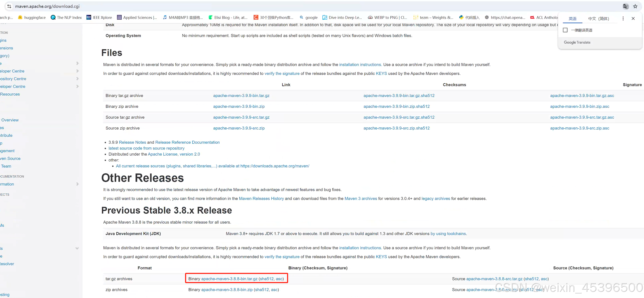Click the Google Translate icon in address bar

(x=625, y=6)
